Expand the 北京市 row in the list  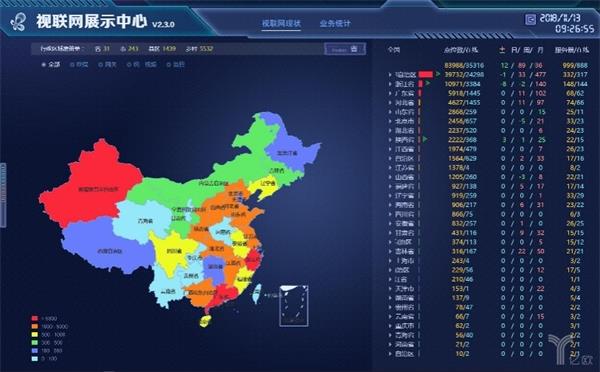(390, 121)
